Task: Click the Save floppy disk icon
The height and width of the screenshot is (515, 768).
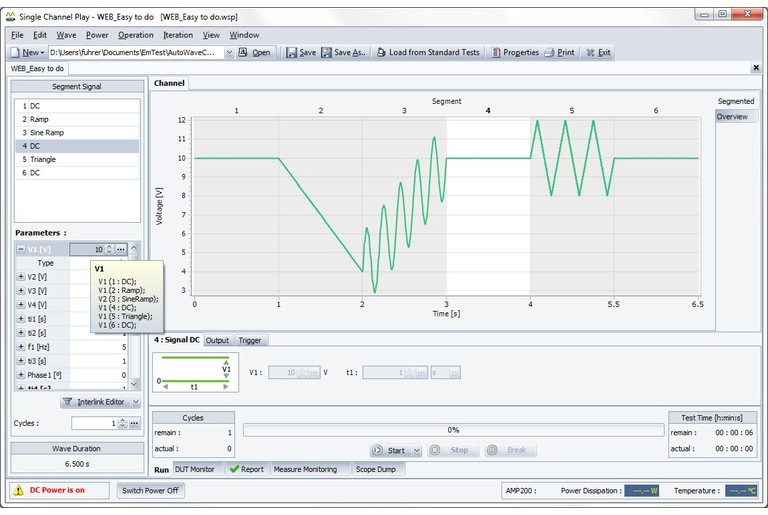Action: point(291,52)
